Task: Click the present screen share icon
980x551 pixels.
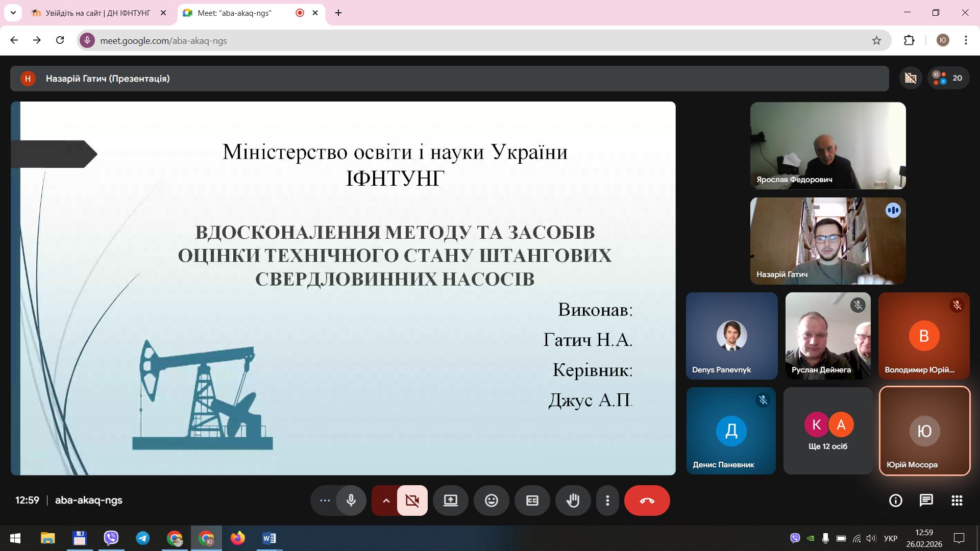Action: pos(450,500)
